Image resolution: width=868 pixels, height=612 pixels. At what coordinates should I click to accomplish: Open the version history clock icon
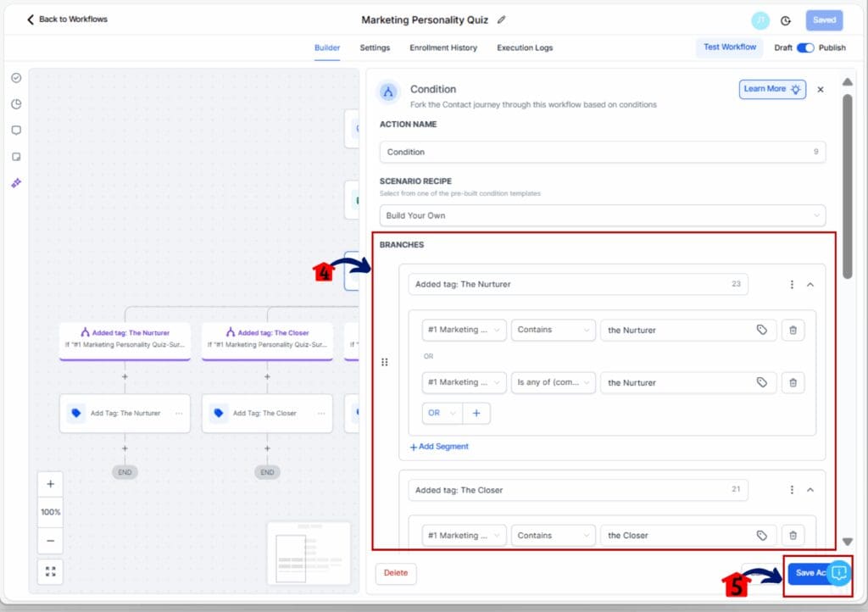785,20
